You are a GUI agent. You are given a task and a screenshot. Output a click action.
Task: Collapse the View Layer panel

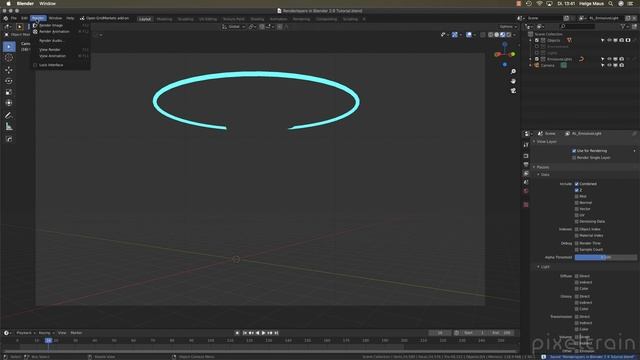tap(534, 142)
